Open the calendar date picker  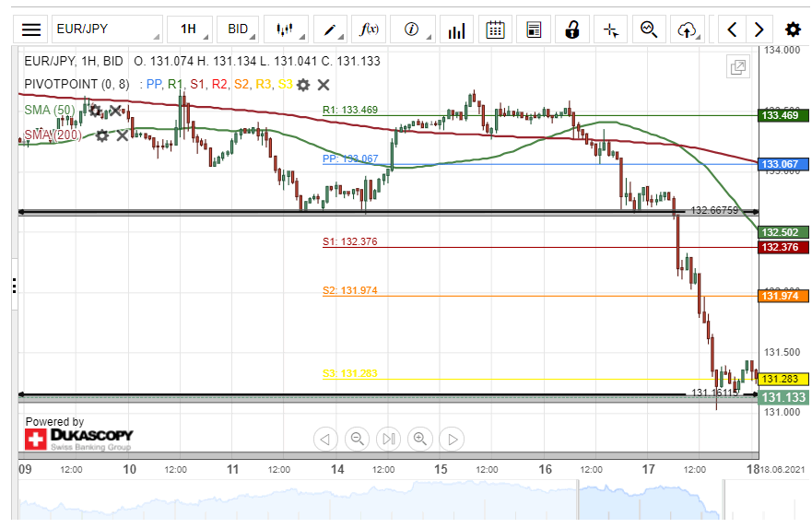tap(495, 29)
